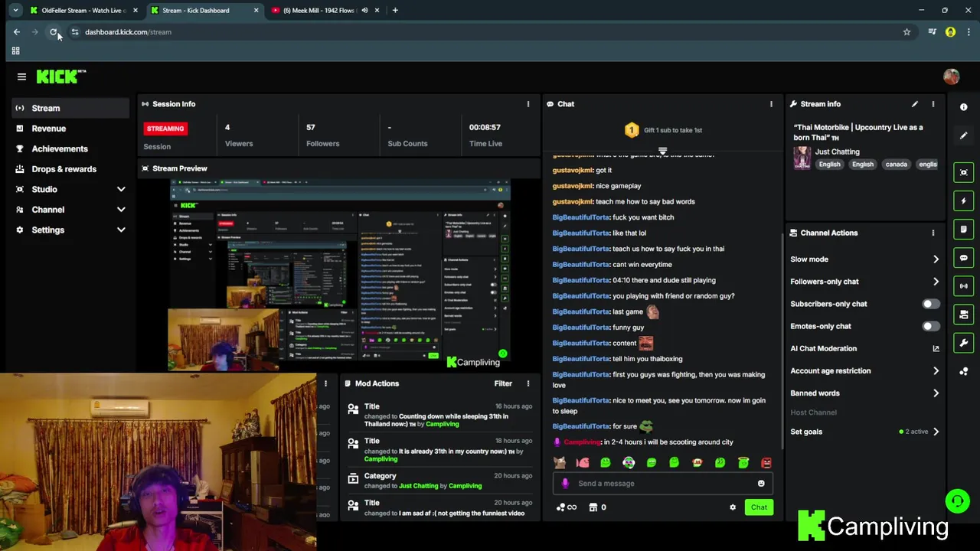The image size is (980, 551).
Task: Click the green support bubble icon
Action: pos(957,502)
